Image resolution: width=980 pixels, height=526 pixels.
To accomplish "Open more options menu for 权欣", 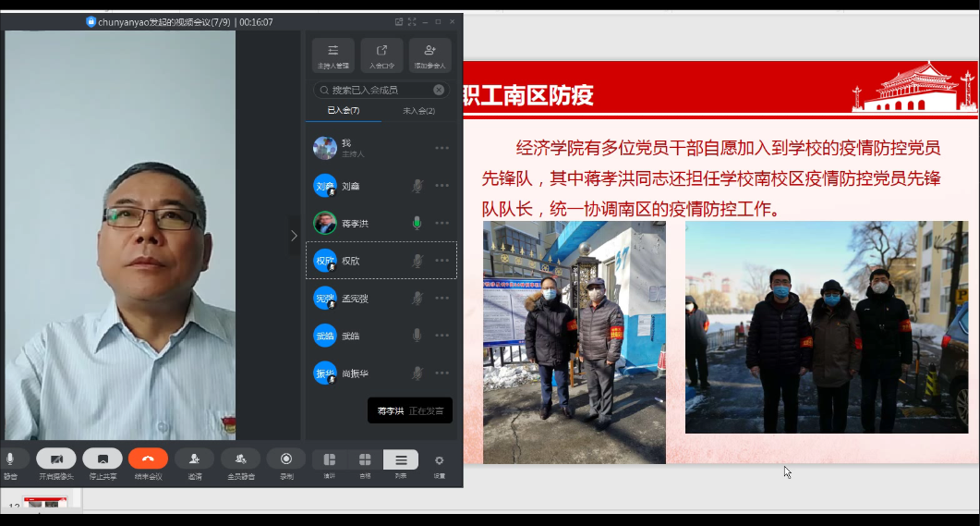I will point(442,261).
